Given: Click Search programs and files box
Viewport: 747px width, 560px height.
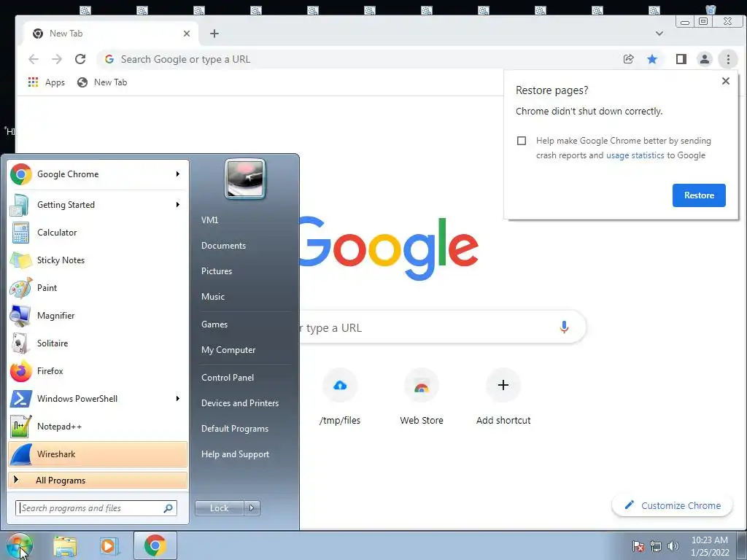Looking at the screenshot, I should (96, 508).
